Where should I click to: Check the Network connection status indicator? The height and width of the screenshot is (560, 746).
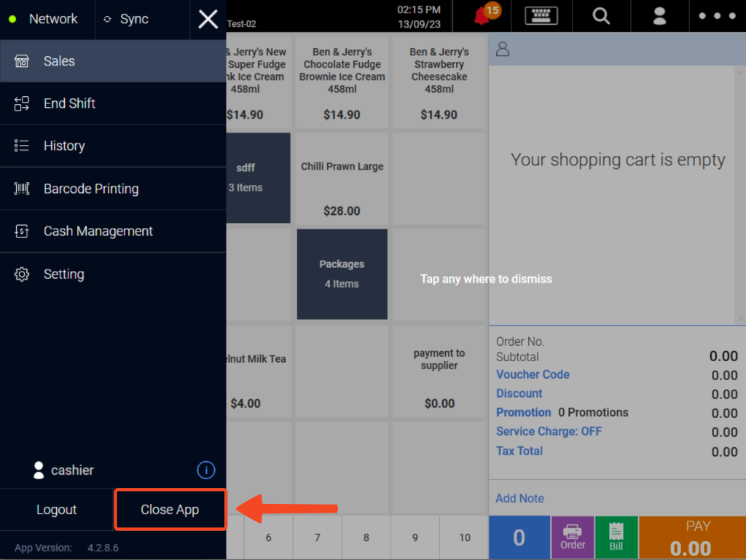click(47, 19)
